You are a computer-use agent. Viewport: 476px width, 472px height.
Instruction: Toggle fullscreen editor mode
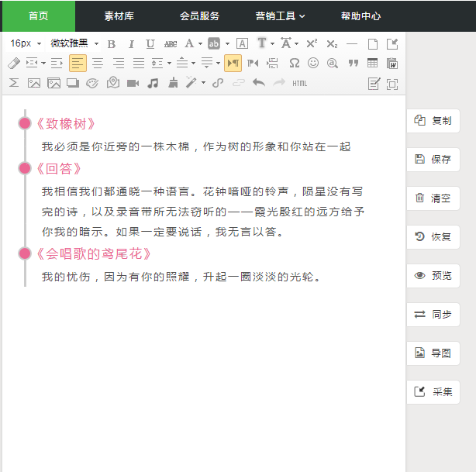coord(392,84)
